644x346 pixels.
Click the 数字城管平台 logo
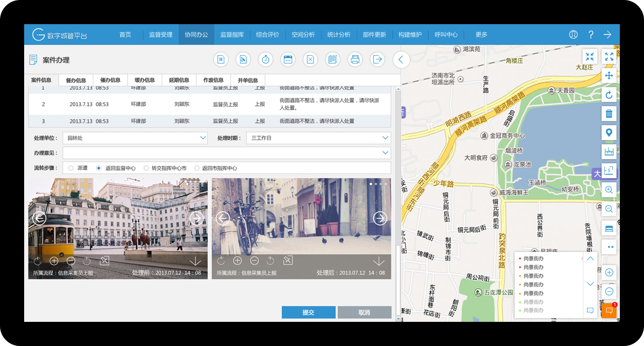[60, 35]
